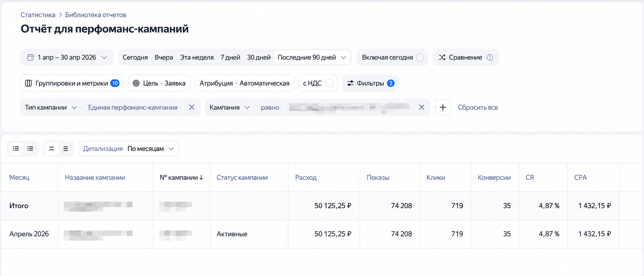Open the Фильтры panel
Viewport: 644px width, 276px height.
tap(371, 83)
